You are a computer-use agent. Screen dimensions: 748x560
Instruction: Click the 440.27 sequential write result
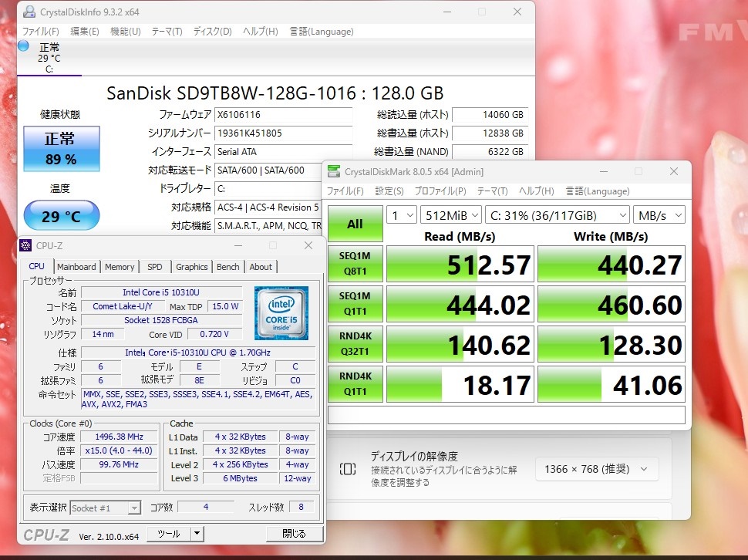point(611,264)
